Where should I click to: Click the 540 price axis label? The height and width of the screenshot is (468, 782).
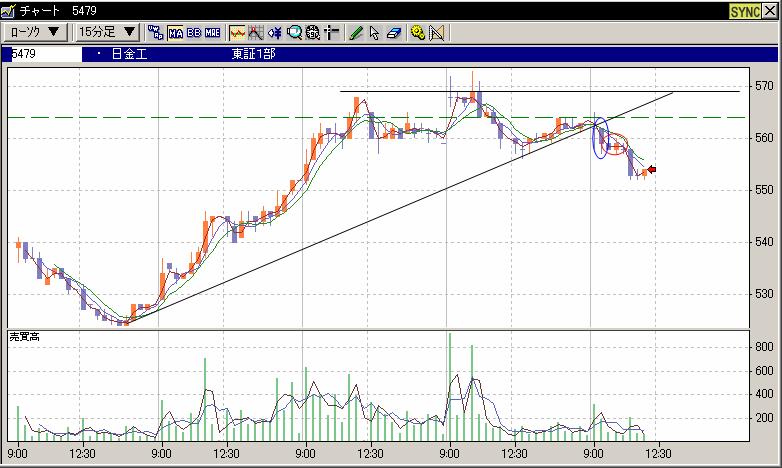coord(764,242)
